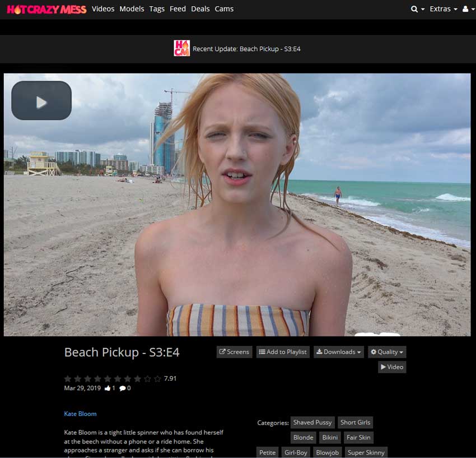Open the Kate Bloom model link
The image size is (476, 458).
[x=80, y=414]
